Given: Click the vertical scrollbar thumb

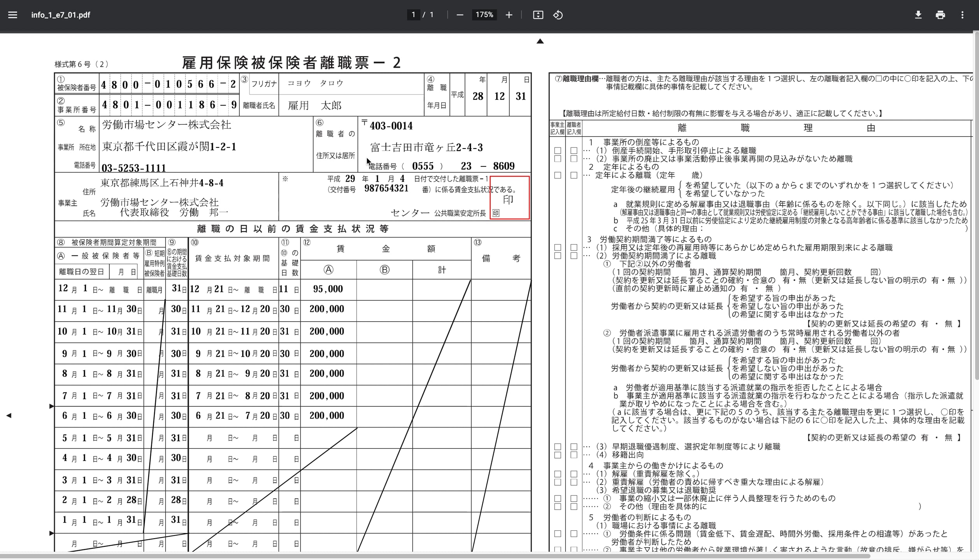Looking at the screenshot, I should coord(976,206).
